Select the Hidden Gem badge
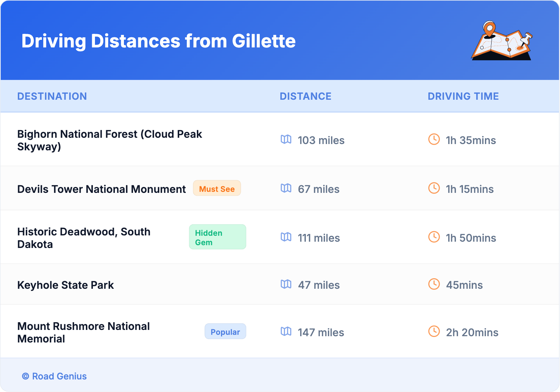 coord(217,237)
